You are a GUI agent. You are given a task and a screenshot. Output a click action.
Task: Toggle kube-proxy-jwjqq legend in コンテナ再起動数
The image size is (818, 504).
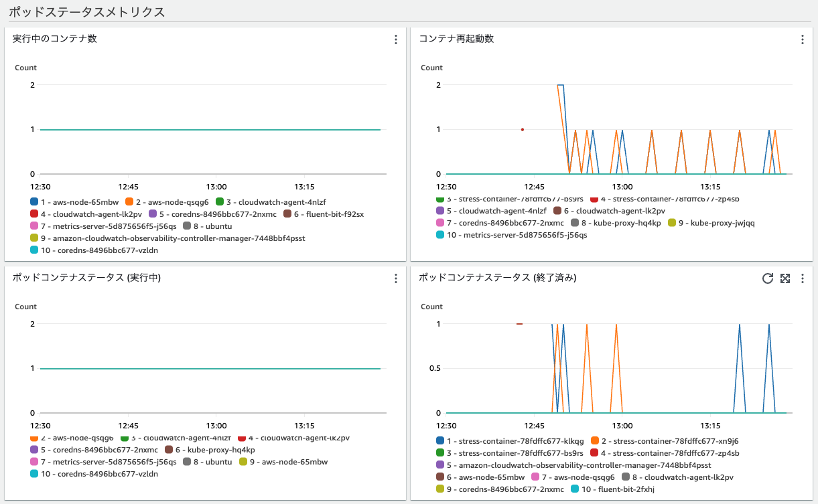coord(711,223)
